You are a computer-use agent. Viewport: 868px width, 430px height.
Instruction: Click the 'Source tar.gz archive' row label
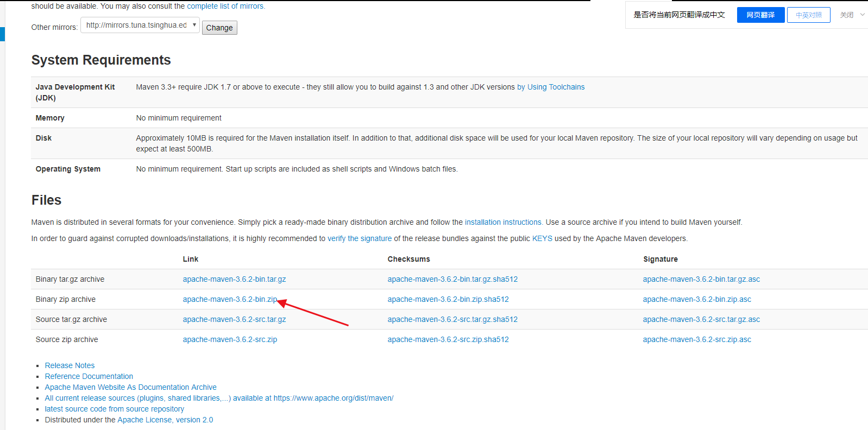click(71, 319)
